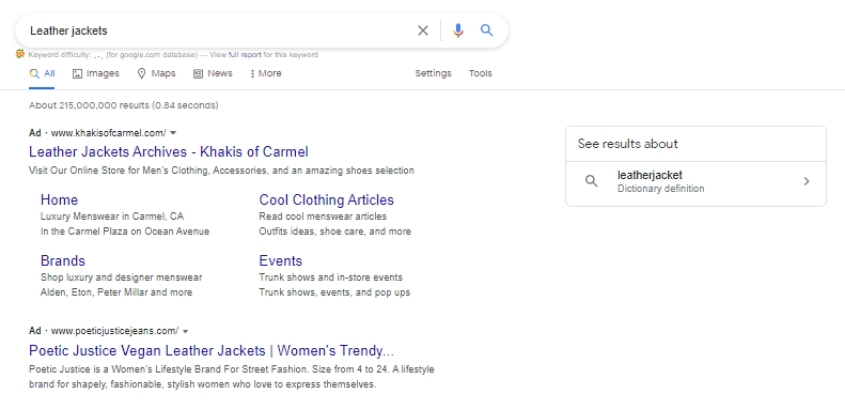Click 'Luxury Menswear in Carmel, CA' text
The height and width of the screenshot is (407, 845).
[112, 216]
